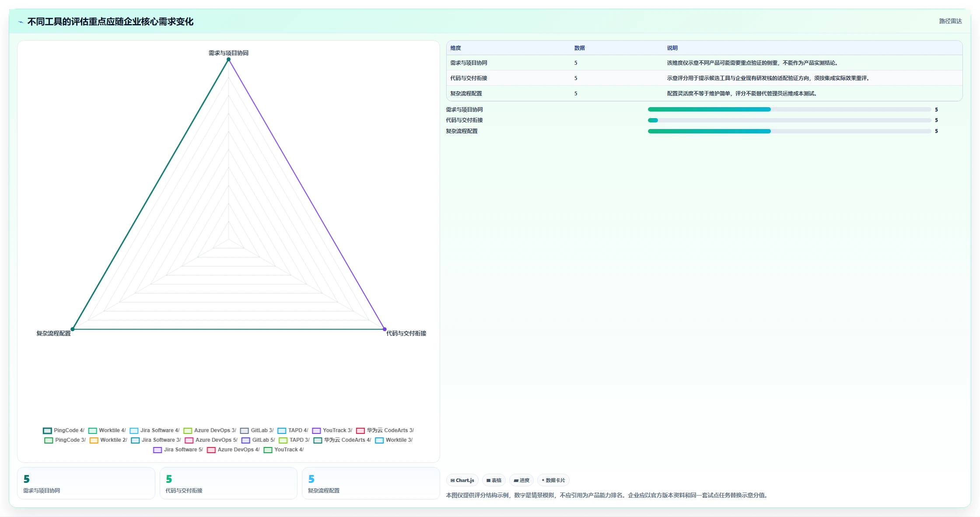Click the description starting with 该维度仅示意
The width and height of the screenshot is (980, 517).
coord(753,63)
